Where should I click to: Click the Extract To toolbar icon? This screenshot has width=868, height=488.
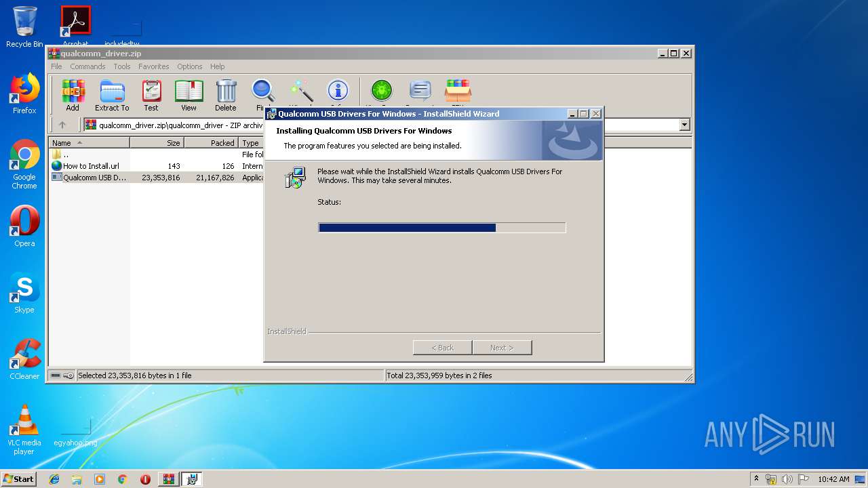tap(112, 95)
